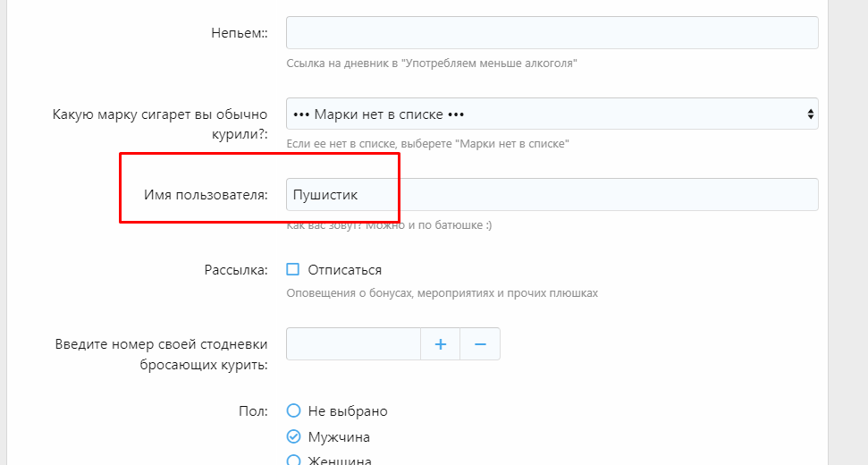Click the Имя пользователя label
Image resolution: width=868 pixels, height=465 pixels.
click(206, 195)
